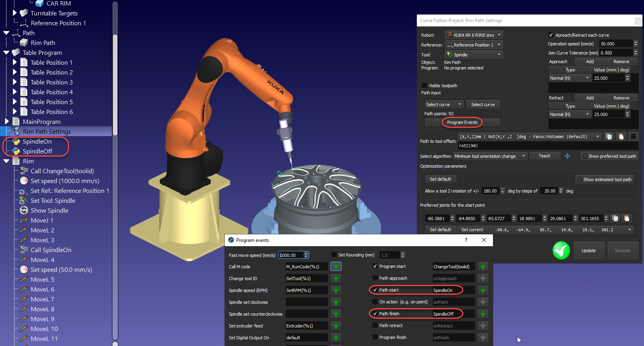Click the green plus next to Extruder(%1)

point(336,326)
